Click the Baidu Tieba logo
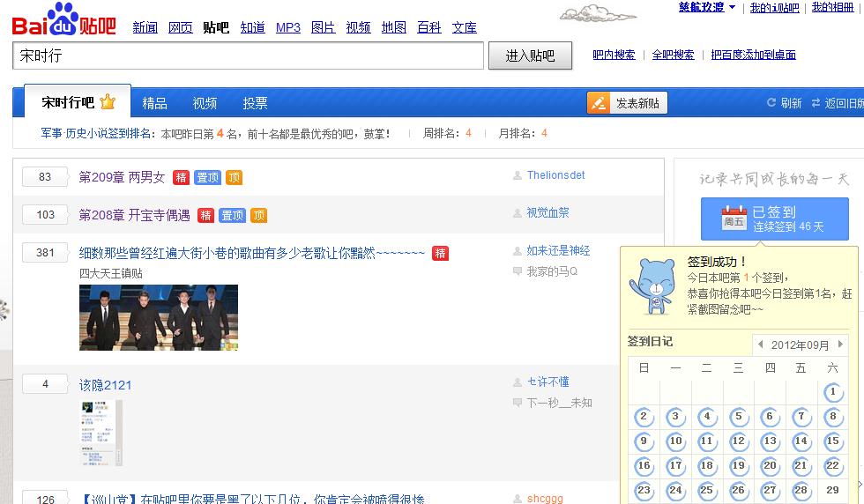The image size is (864, 504). coord(63,20)
